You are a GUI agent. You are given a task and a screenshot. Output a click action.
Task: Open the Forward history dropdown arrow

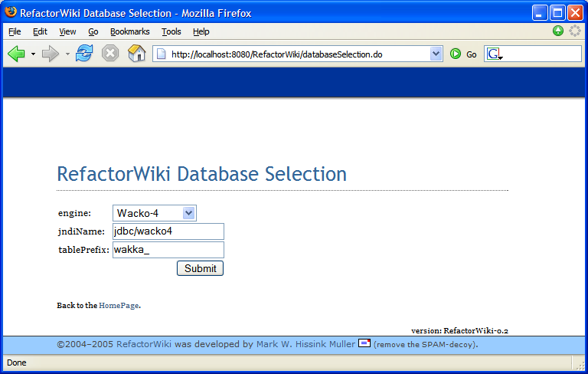(x=67, y=54)
